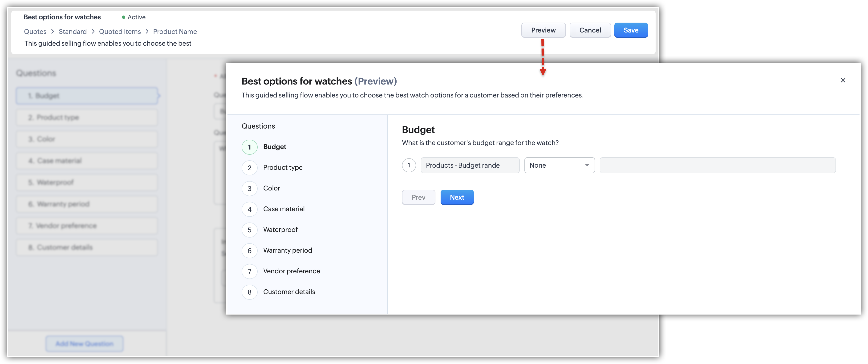Viewport: 868px width, 364px height.
Task: Click step 8 circle for Customer details
Action: point(249,292)
